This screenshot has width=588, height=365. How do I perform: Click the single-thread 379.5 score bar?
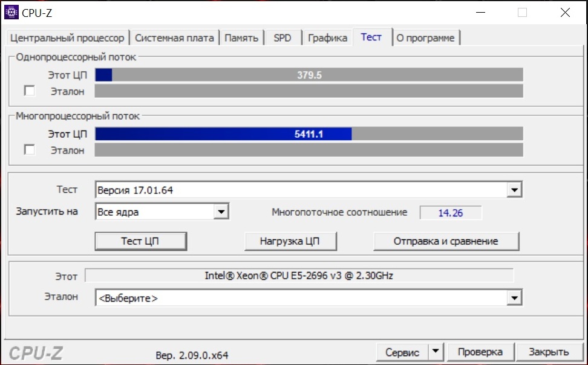pyautogui.click(x=309, y=75)
